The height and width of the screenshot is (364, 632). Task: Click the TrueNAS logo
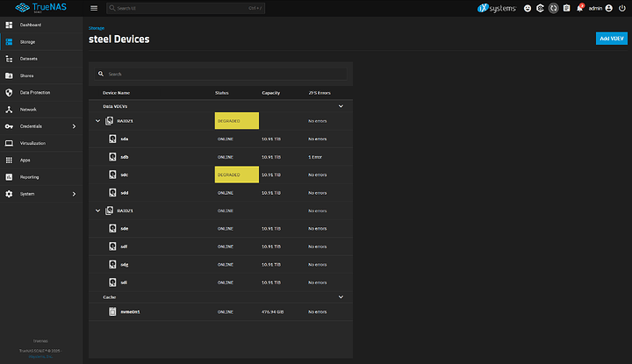35,8
